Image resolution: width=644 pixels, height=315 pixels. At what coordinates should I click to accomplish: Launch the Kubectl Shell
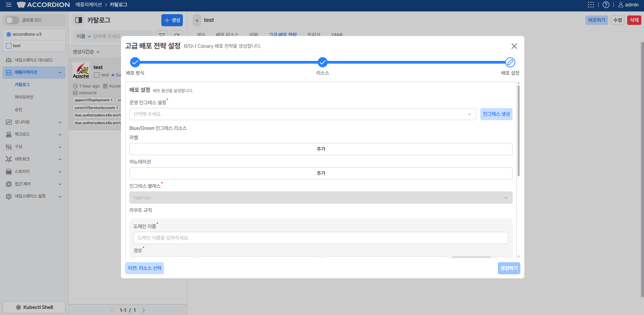[x=34, y=307]
